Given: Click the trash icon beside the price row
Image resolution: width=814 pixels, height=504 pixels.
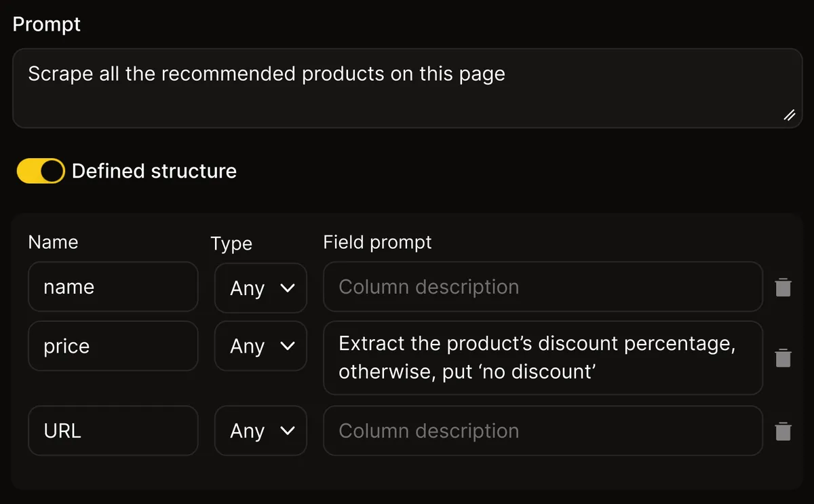Looking at the screenshot, I should pyautogui.click(x=783, y=357).
